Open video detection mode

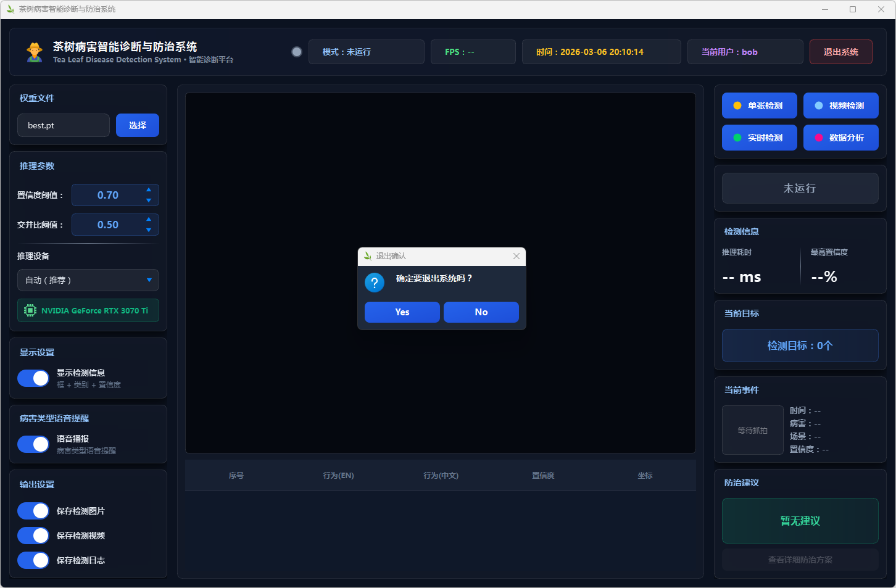point(840,106)
